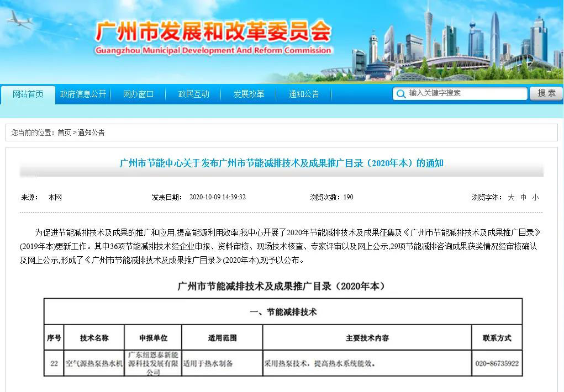Viewport: 564px width, 392px height.
Task: Click the airplane graphic in the banner
Action: (20, 20)
